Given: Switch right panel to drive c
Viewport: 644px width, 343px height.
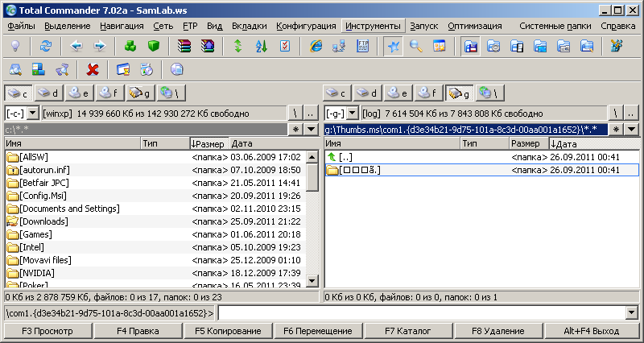Looking at the screenshot, I should (x=336, y=93).
